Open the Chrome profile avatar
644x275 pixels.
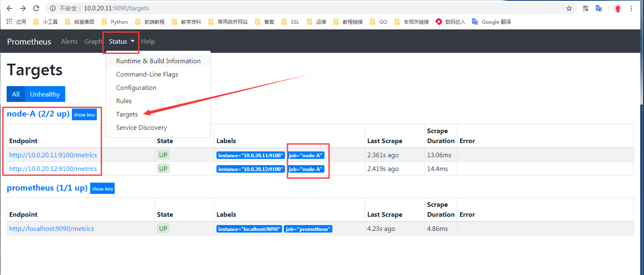click(618, 8)
